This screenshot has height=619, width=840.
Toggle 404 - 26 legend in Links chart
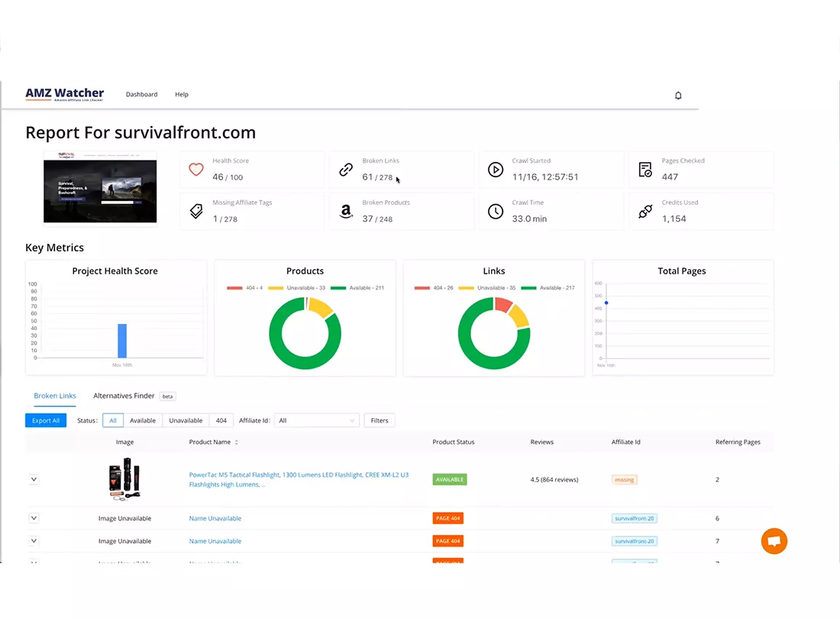point(434,288)
